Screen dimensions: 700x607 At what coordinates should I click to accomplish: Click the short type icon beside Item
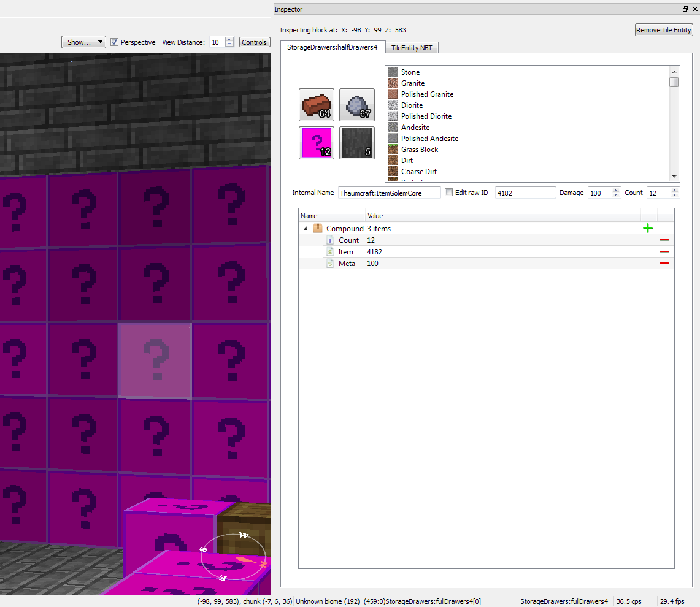[330, 252]
